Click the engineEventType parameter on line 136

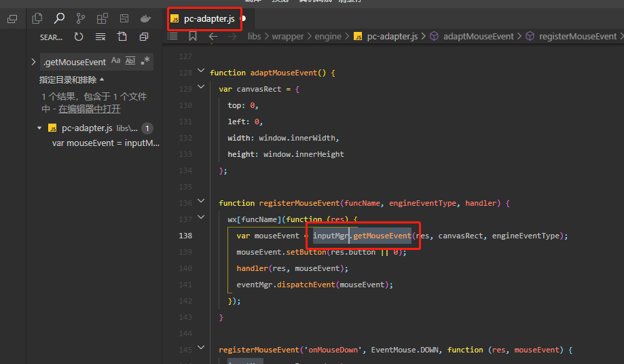[x=422, y=203]
